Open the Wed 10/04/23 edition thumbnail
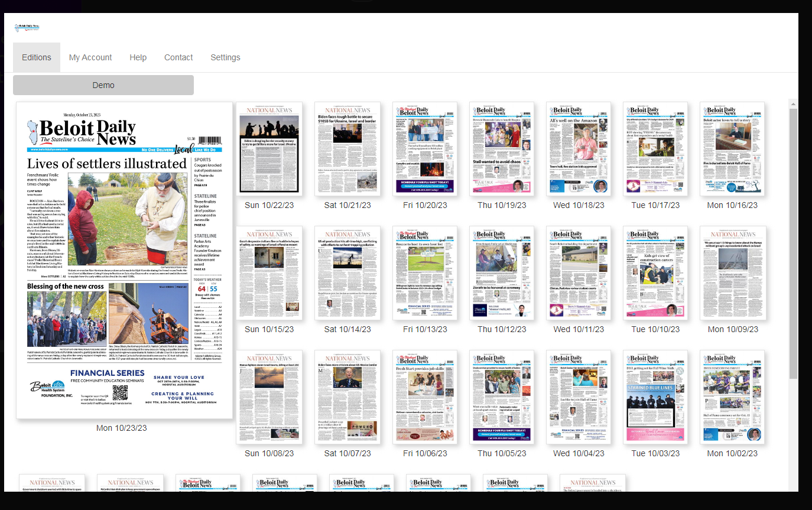The width and height of the screenshot is (812, 510). pos(579,397)
